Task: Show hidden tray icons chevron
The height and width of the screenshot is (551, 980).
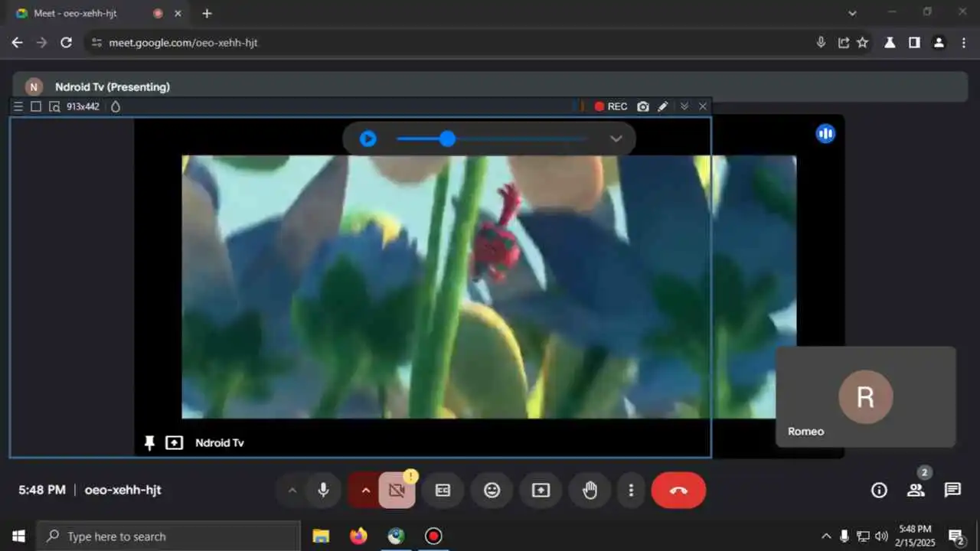Action: pos(825,536)
